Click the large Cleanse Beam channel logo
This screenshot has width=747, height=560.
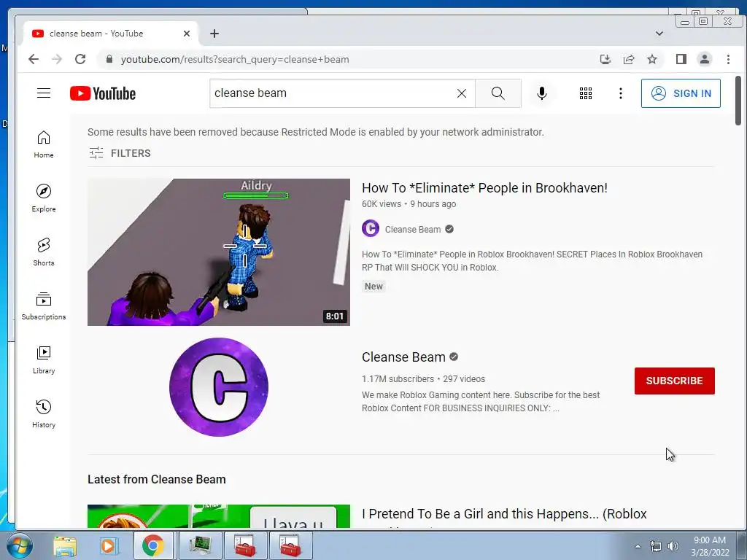(x=219, y=387)
